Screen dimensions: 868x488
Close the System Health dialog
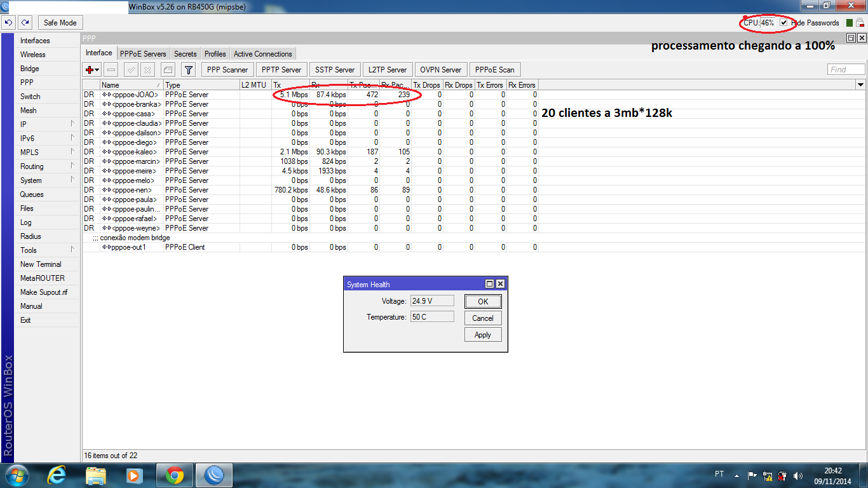click(500, 284)
